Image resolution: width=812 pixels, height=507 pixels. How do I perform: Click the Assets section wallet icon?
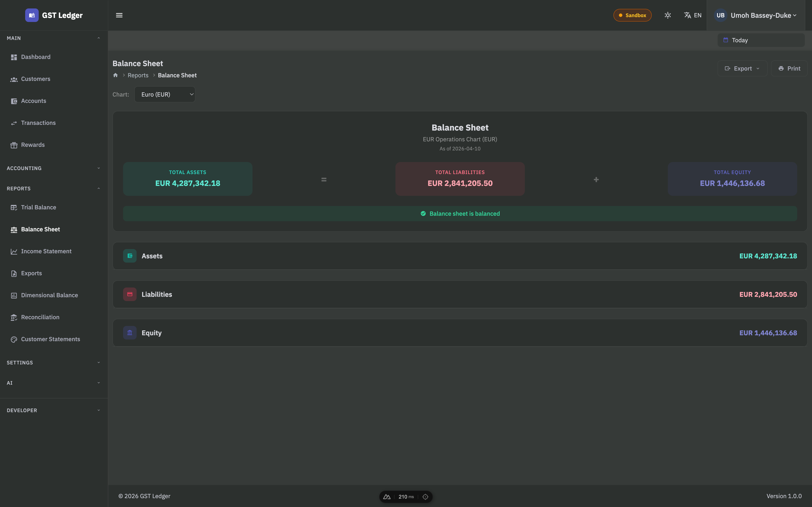[x=130, y=256]
